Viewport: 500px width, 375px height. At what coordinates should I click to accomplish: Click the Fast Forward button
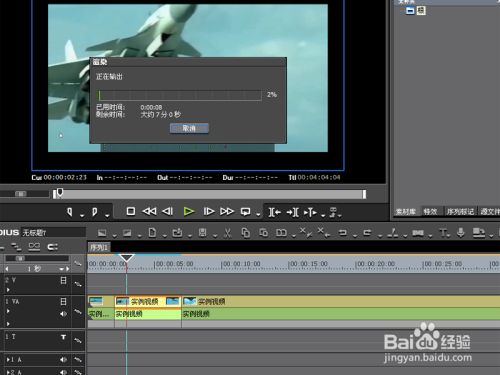click(227, 211)
